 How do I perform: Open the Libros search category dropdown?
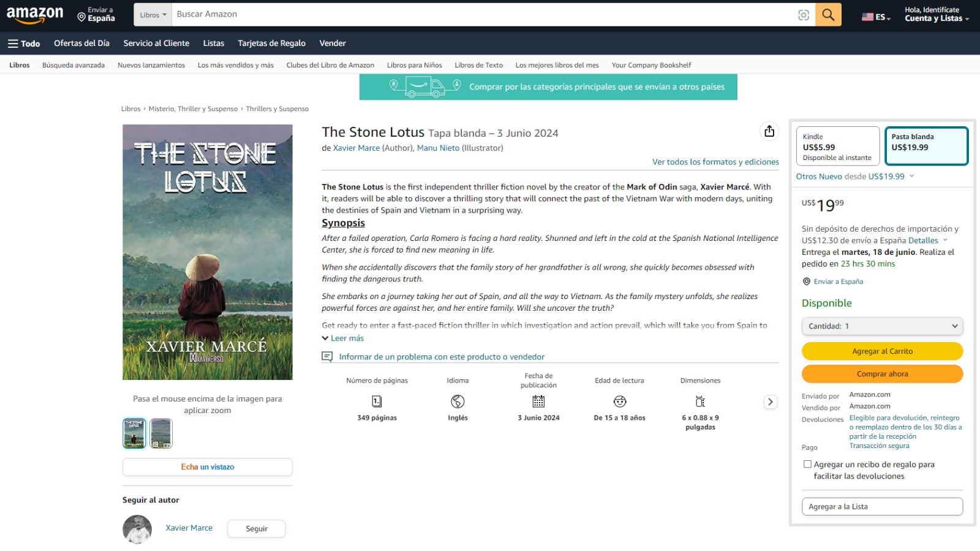coord(153,15)
